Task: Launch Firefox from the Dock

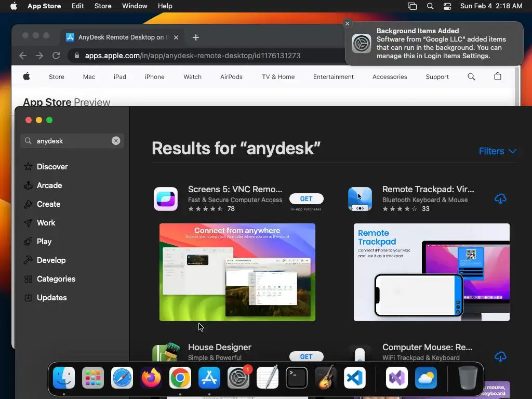Action: click(x=151, y=378)
